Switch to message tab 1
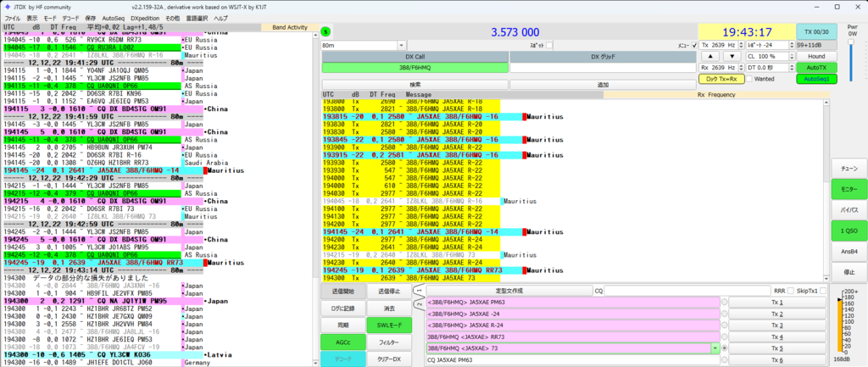868x367 pixels. pyautogui.click(x=416, y=290)
